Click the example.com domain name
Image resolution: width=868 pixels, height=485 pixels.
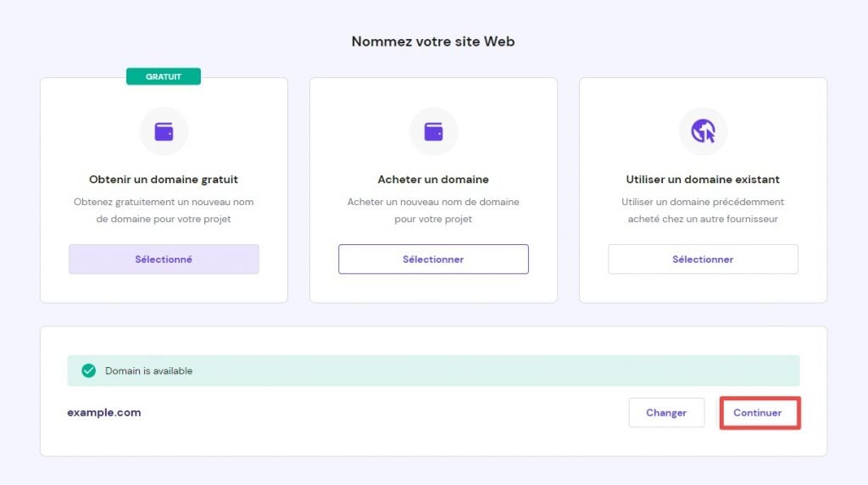(x=104, y=413)
